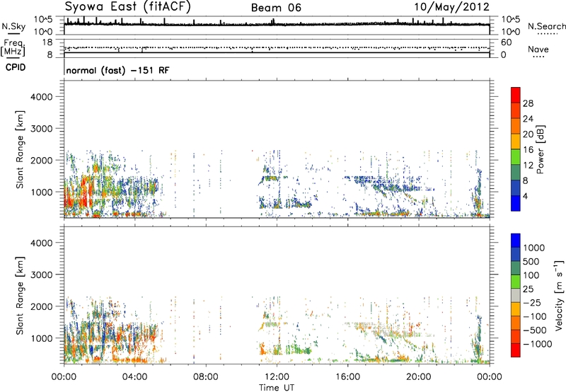Click the '16:00' time axis label
Screen dimensions: 566x392
(x=347, y=377)
